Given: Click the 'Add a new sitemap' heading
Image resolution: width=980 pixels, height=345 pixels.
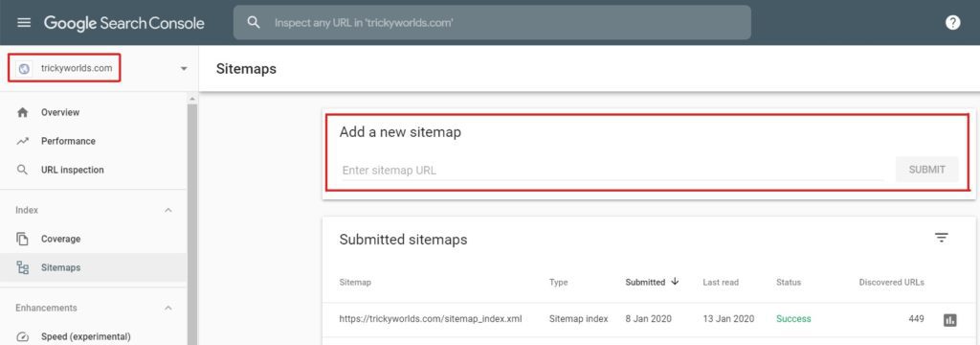Looking at the screenshot, I should coord(400,133).
